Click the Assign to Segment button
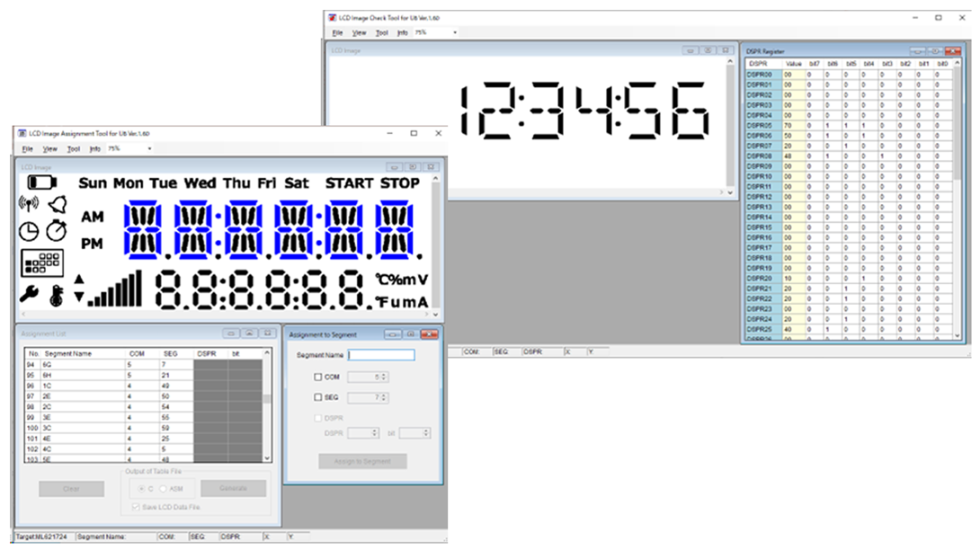 362,461
